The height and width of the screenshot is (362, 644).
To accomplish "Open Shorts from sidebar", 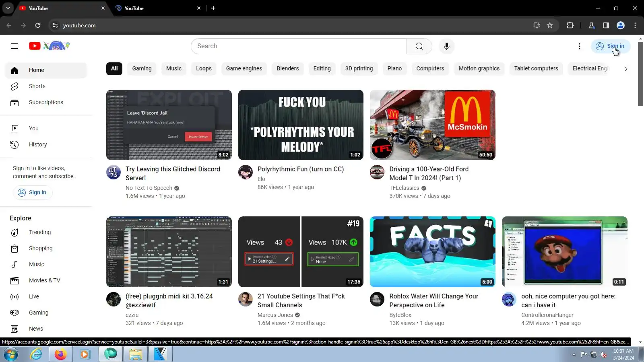I will pos(46,86).
